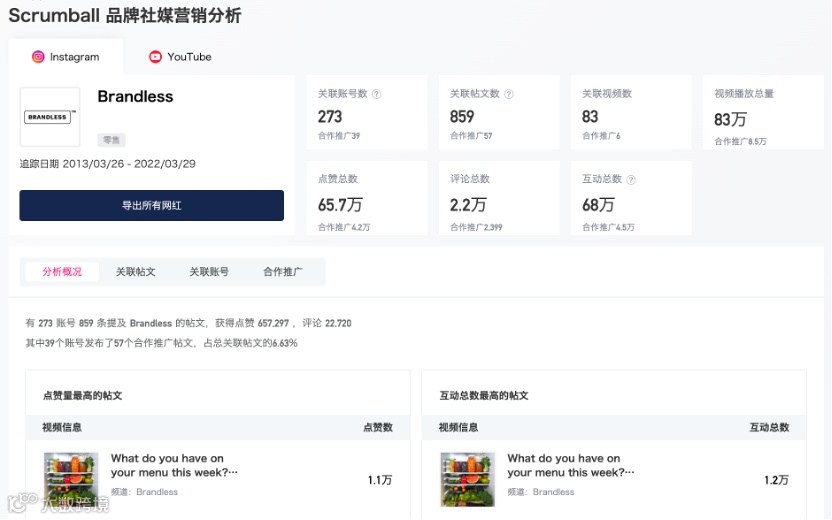This screenshot has width=832, height=520.
Task: Open help icon beside 关联账号数
Action: tap(376, 94)
